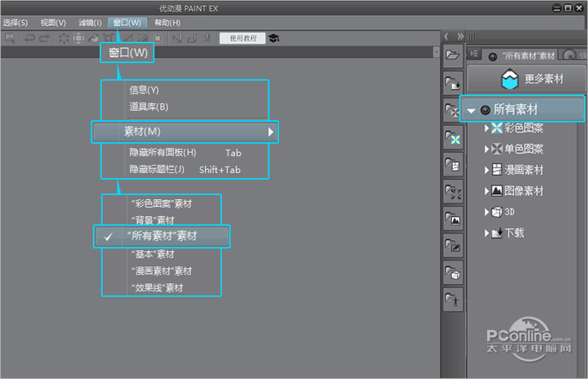
Task: Redo the last undone action
Action: (45, 39)
